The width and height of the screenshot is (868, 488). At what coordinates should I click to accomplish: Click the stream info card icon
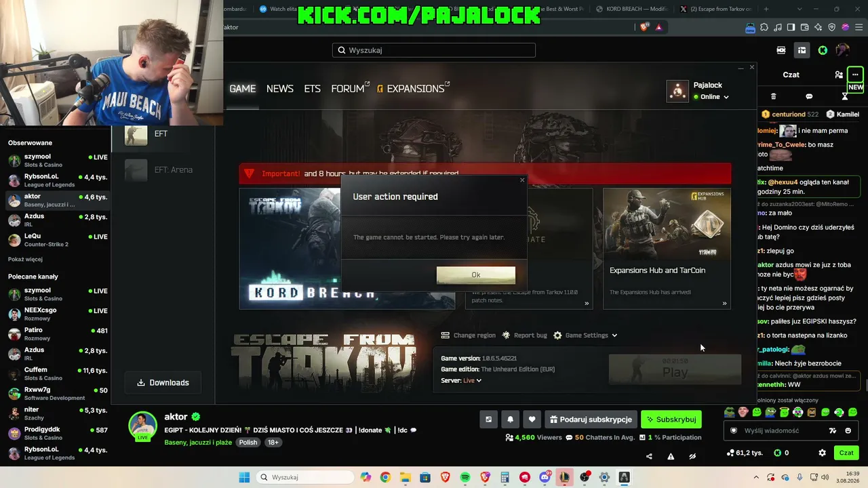tap(488, 420)
